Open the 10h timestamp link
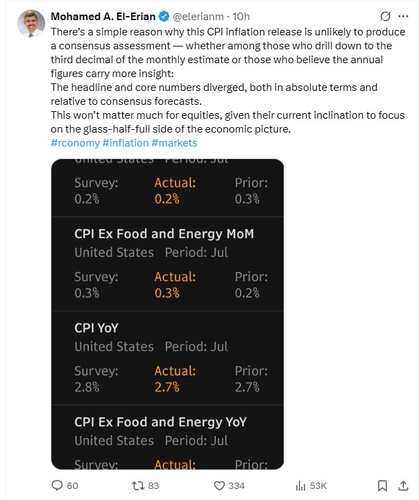 (x=241, y=16)
